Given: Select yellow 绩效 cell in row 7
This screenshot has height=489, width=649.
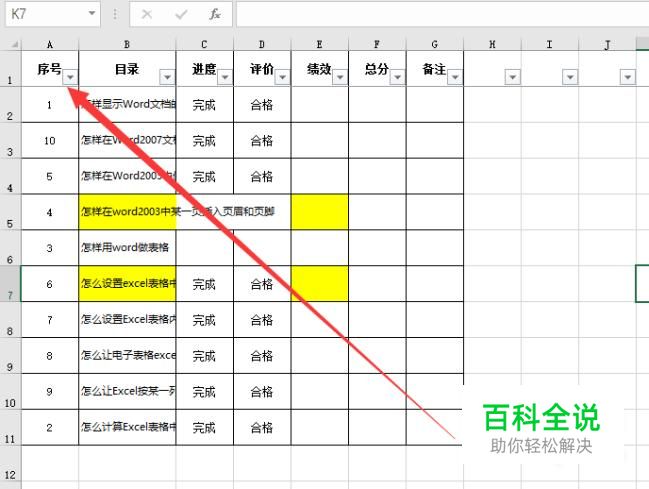Looking at the screenshot, I should [320, 284].
